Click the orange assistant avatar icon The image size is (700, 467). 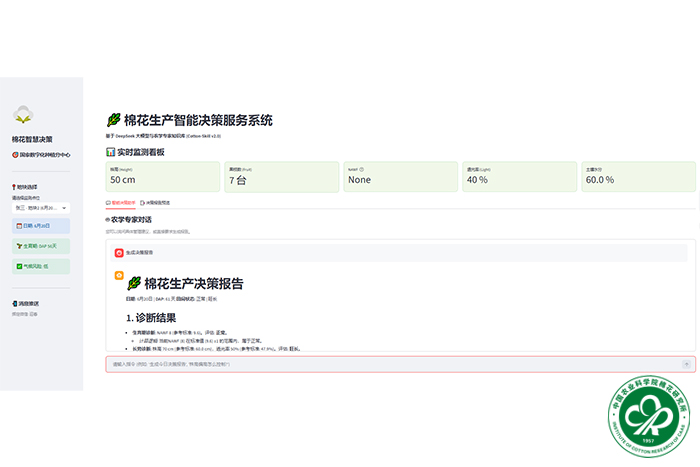point(119,274)
